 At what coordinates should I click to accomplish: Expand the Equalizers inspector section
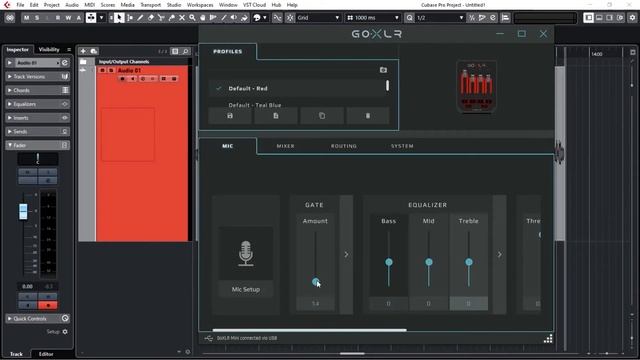(37, 104)
